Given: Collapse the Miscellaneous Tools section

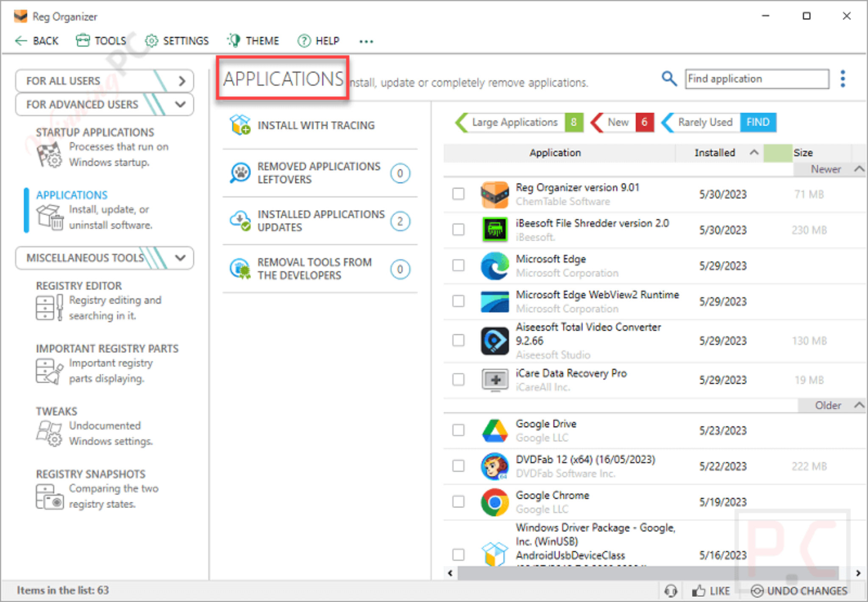Looking at the screenshot, I should pos(104,258).
